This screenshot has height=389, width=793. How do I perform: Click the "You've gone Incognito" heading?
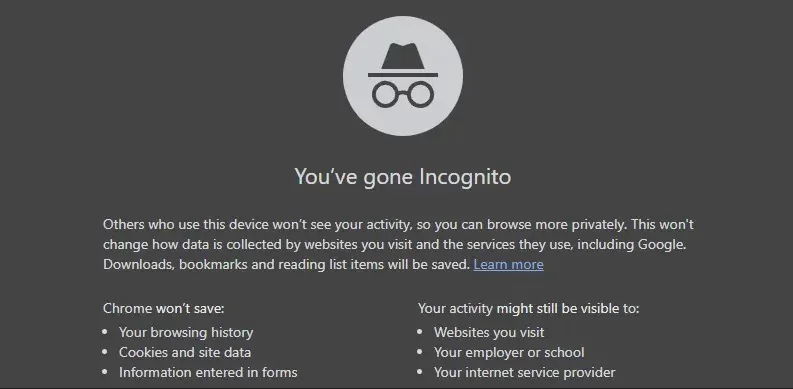pyautogui.click(x=403, y=177)
